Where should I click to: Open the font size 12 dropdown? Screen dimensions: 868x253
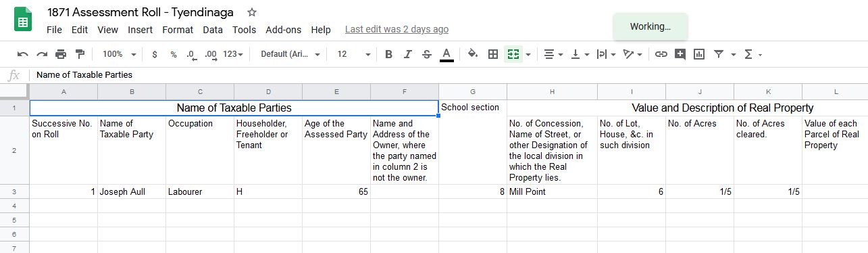[x=354, y=54]
